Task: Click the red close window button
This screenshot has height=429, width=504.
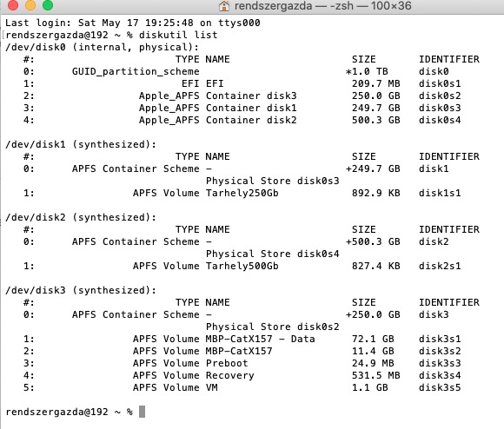Action: click(13, 5)
